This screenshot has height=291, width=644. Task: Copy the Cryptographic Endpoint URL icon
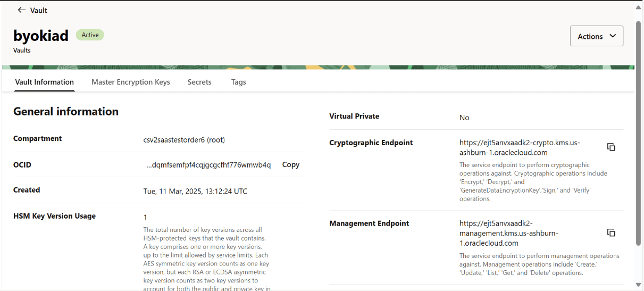coord(611,147)
